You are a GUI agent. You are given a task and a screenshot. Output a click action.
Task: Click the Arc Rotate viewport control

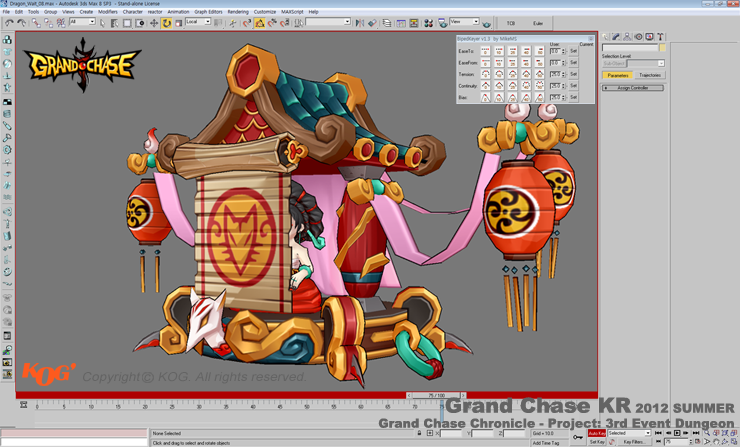tap(724, 442)
